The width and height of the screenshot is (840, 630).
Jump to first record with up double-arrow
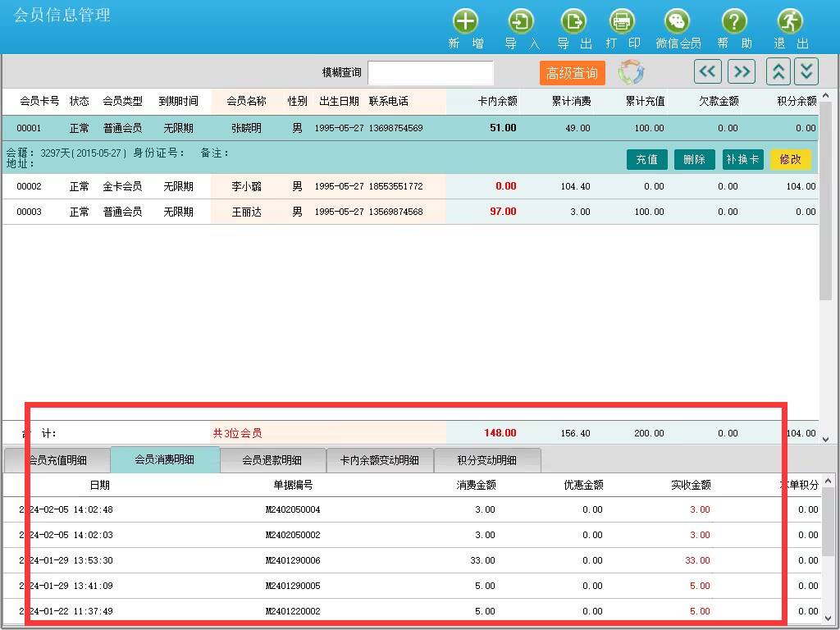[778, 72]
